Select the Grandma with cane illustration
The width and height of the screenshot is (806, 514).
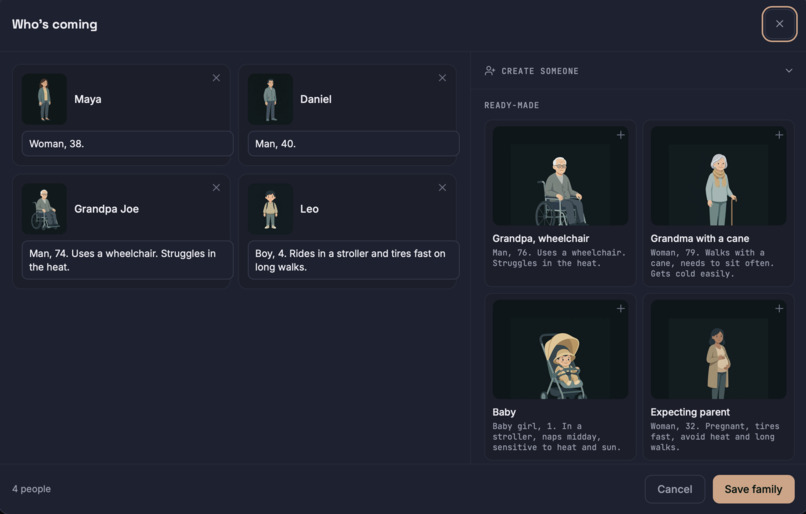click(x=718, y=176)
